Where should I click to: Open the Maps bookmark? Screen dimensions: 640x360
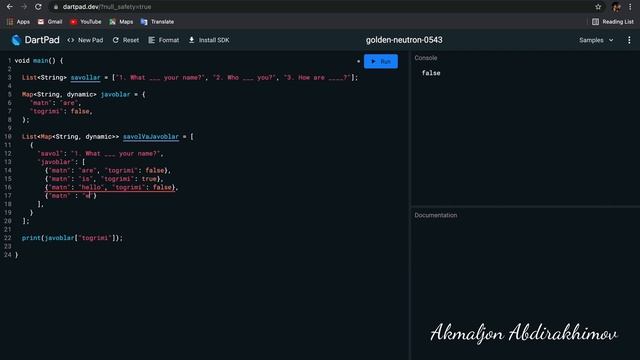[121, 22]
